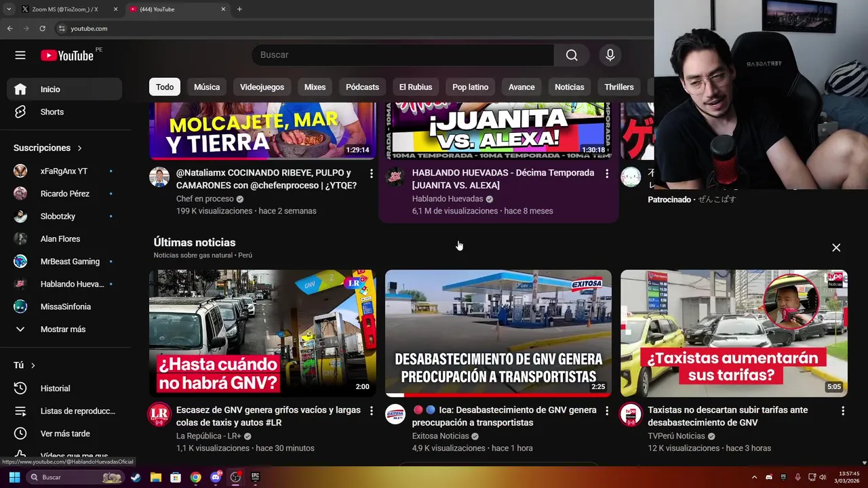Click the search magnifier button
This screenshot has width=868, height=488.
point(572,55)
